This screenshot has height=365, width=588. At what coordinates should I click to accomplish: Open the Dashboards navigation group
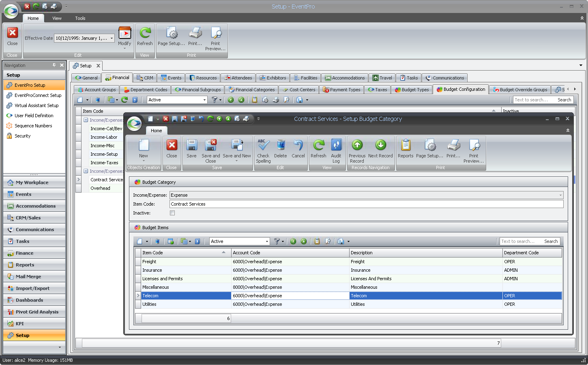click(x=34, y=300)
